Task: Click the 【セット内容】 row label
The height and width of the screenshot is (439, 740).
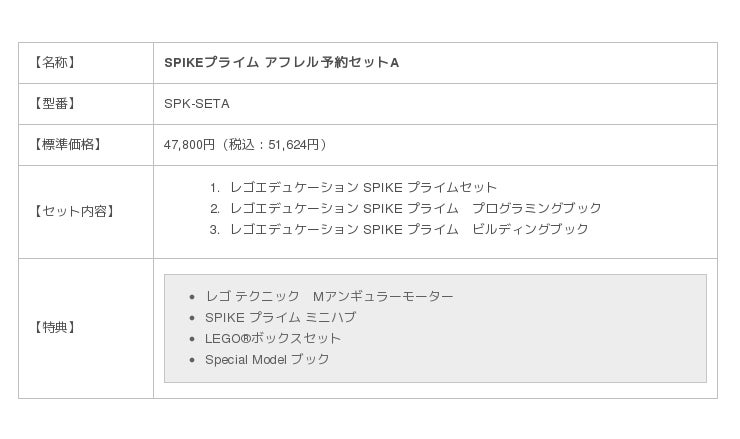Action: (x=74, y=211)
